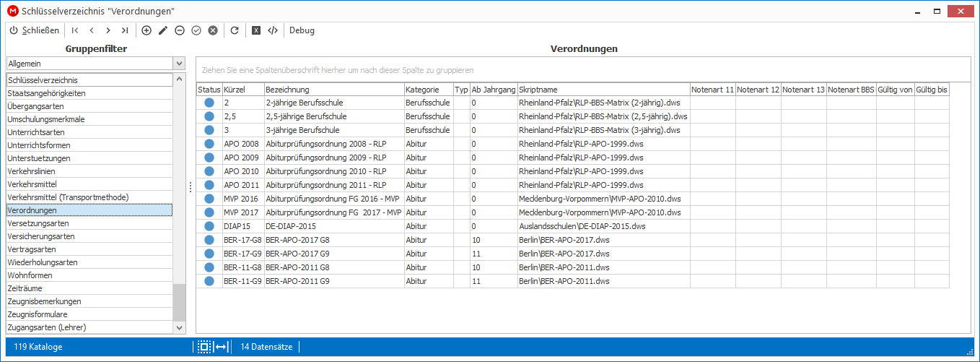Screen dimensions: 980x362
Task: Go to the next record arrow
Action: pyautogui.click(x=108, y=30)
